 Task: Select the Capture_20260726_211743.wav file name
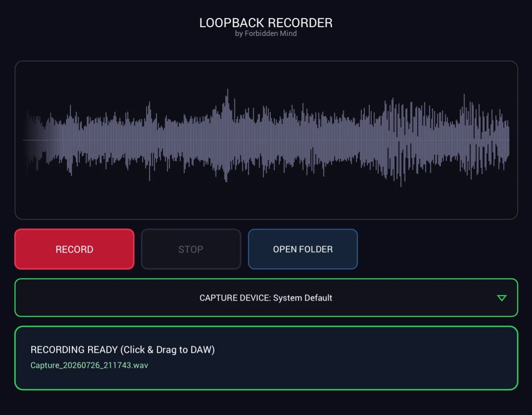[x=89, y=365]
